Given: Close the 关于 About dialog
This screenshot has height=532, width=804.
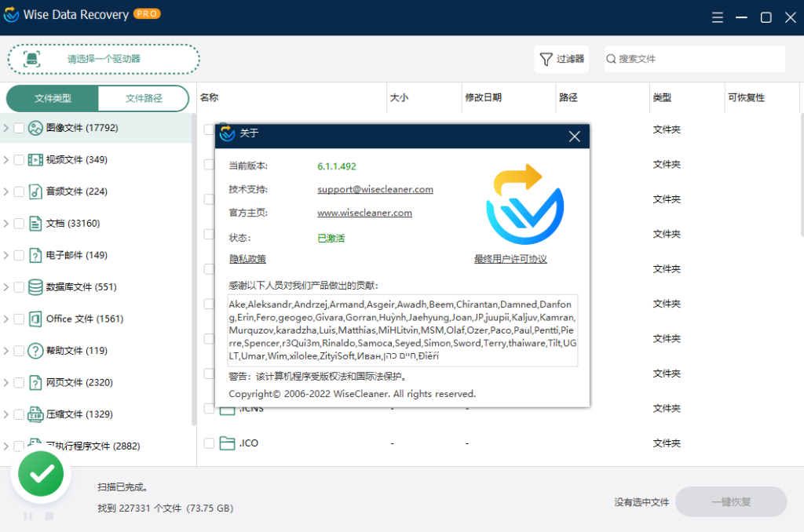Looking at the screenshot, I should (x=574, y=137).
